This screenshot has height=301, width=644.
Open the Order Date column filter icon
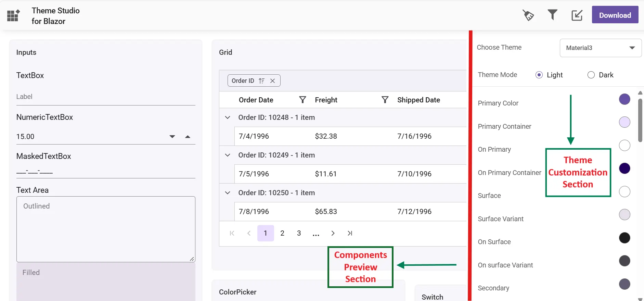click(302, 100)
